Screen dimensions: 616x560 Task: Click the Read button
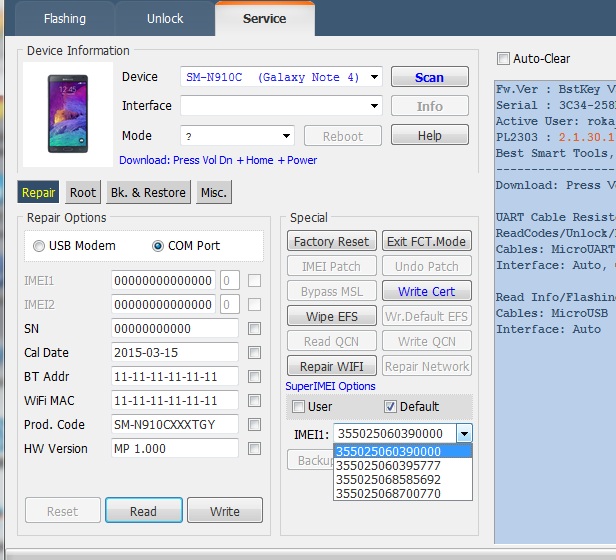tap(144, 510)
